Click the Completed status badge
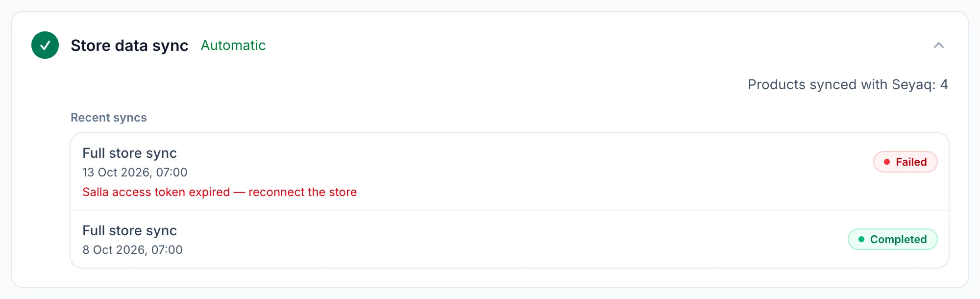This screenshot has height=299, width=980. point(892,239)
